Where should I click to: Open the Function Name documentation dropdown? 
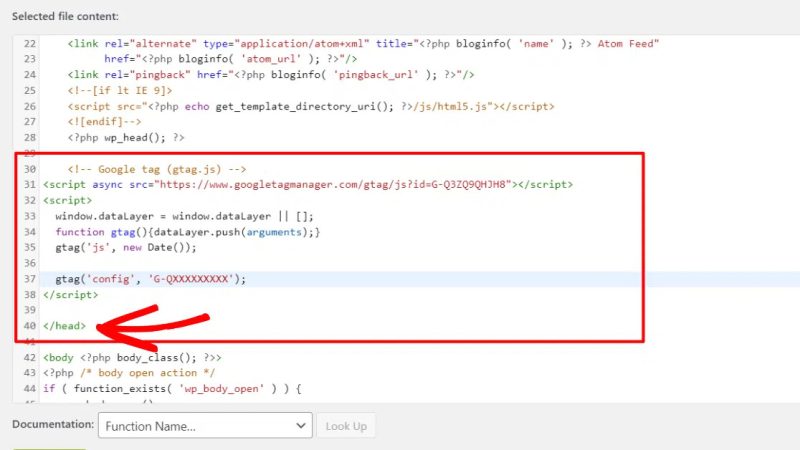205,426
